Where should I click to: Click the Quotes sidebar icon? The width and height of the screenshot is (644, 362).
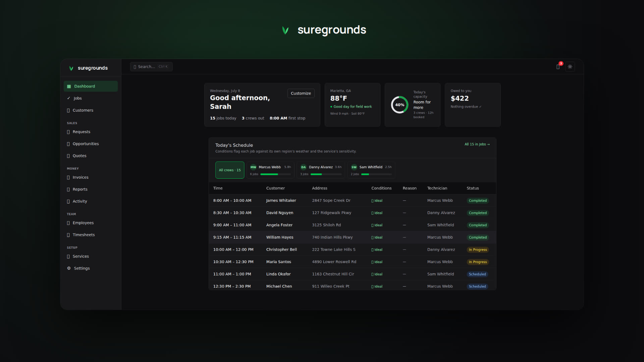(x=68, y=156)
